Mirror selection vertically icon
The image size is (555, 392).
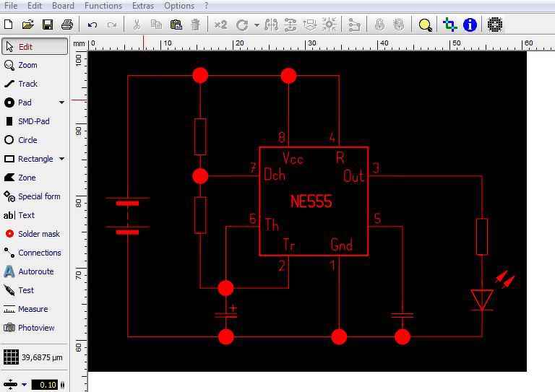pyautogui.click(x=291, y=25)
